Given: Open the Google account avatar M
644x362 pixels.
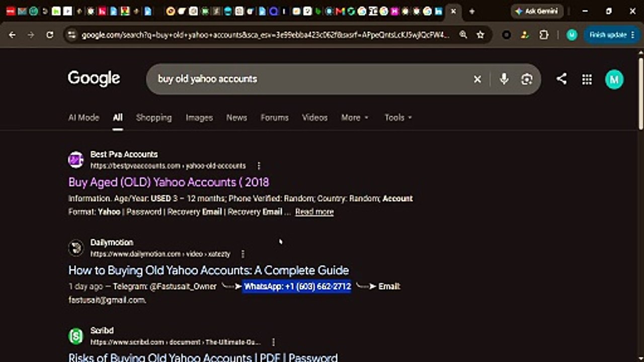Looking at the screenshot, I should tap(614, 79).
